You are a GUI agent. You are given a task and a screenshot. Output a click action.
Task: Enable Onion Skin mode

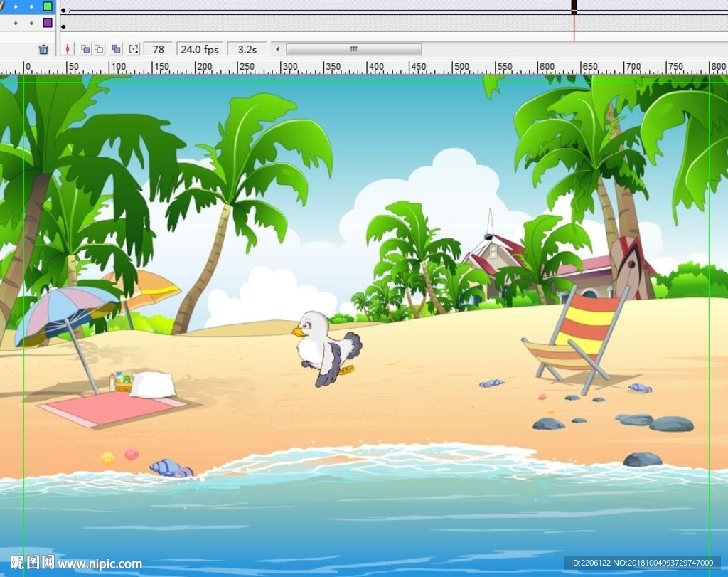[85, 49]
